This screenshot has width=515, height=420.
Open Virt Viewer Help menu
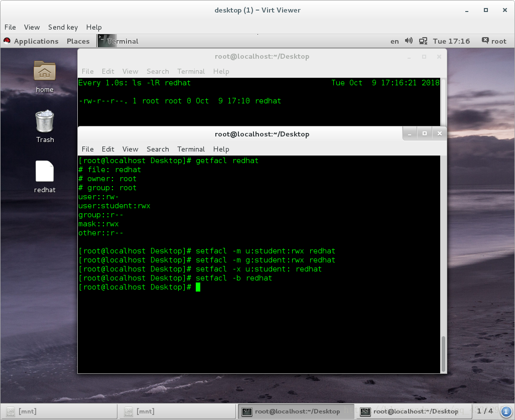coord(94,27)
